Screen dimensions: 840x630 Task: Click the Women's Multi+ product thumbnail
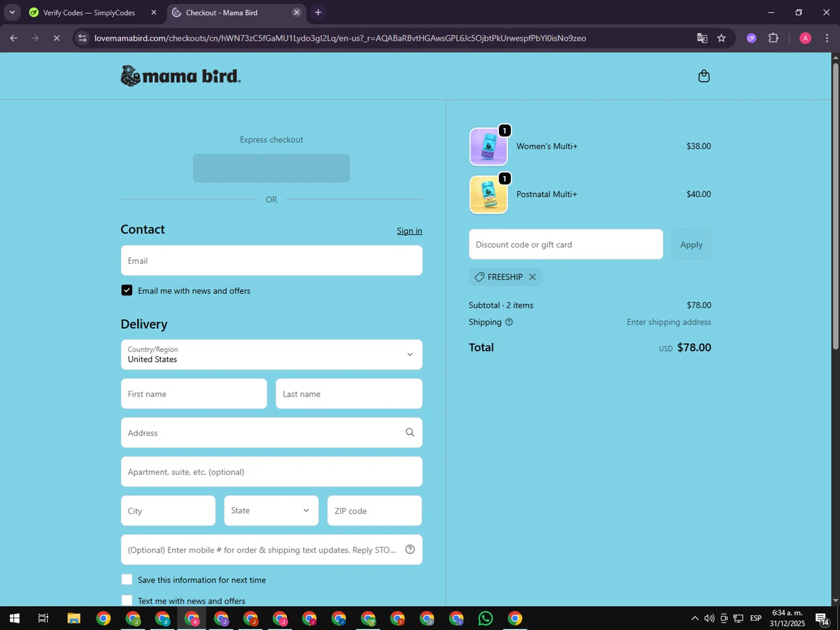[x=488, y=147]
